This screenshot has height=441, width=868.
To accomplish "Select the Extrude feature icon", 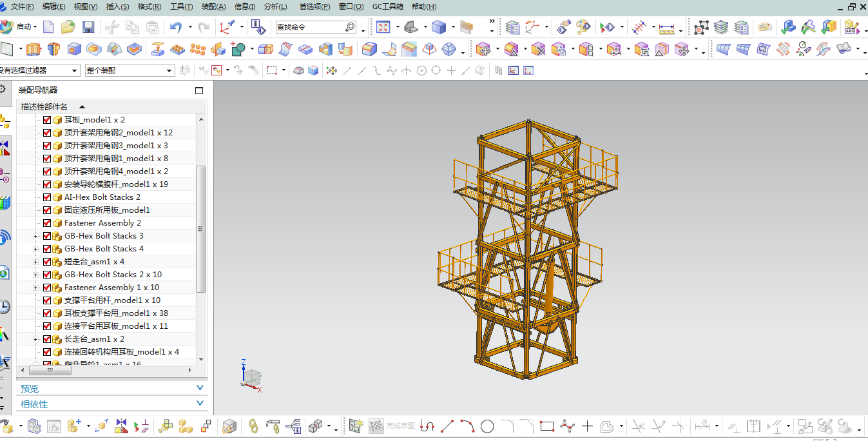I will coord(34,49).
